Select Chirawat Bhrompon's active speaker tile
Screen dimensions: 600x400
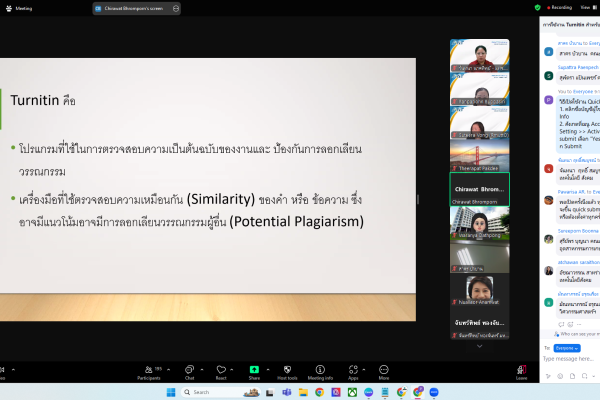[x=479, y=189]
